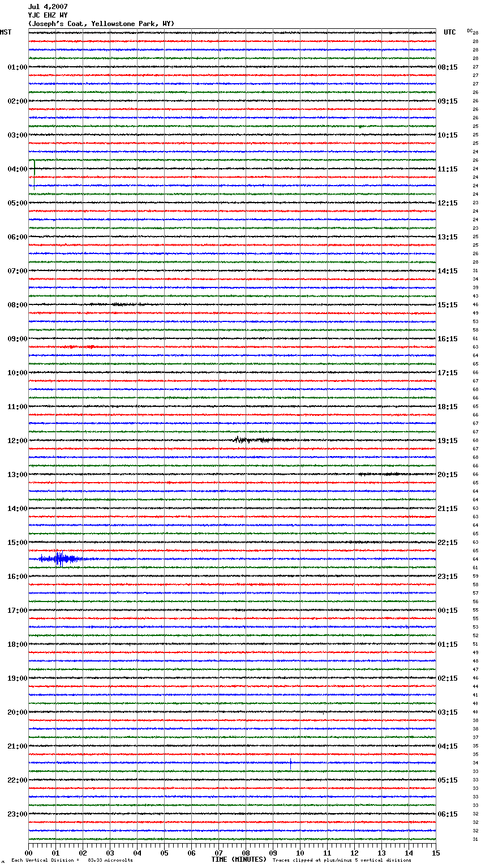The image size is (481, 868).
Task: Click minute tick label 05 on the bottom axis
Action: pyautogui.click(x=164, y=853)
